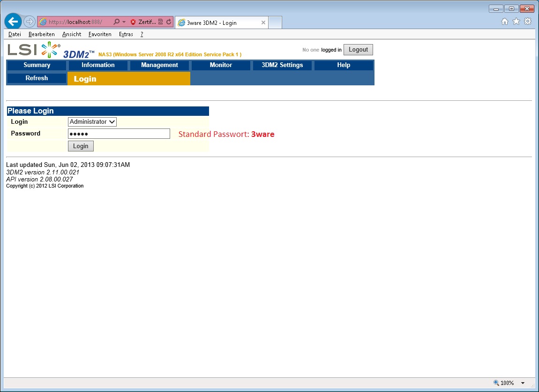Click the 'Please Login' heading
Image resolution: width=539 pixels, height=392 pixels.
30,111
